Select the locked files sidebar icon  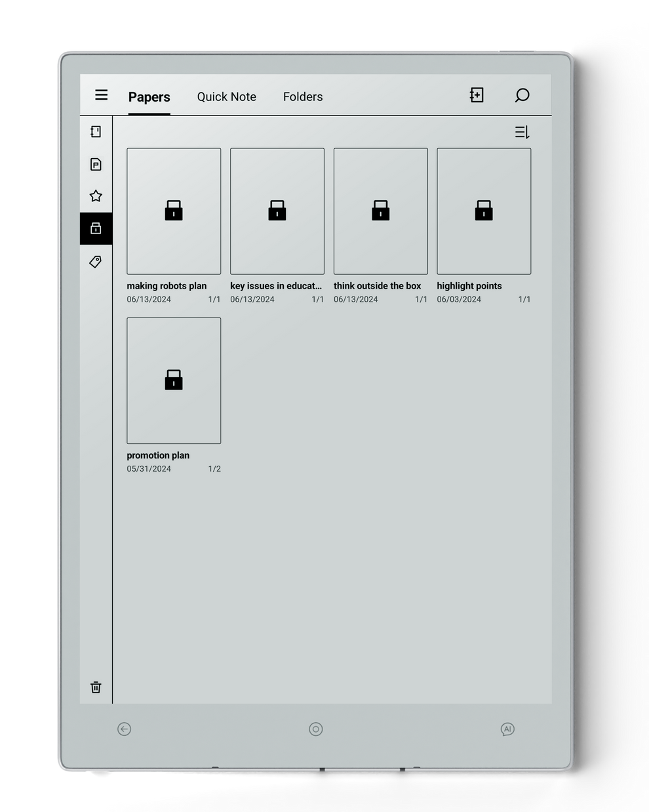point(96,228)
